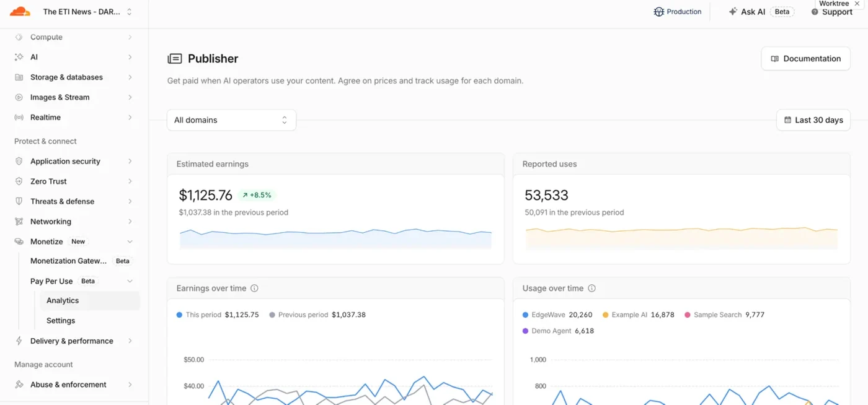868x405 pixels.
Task: Collapse the Pay Per Use chevron
Action: [x=130, y=281]
